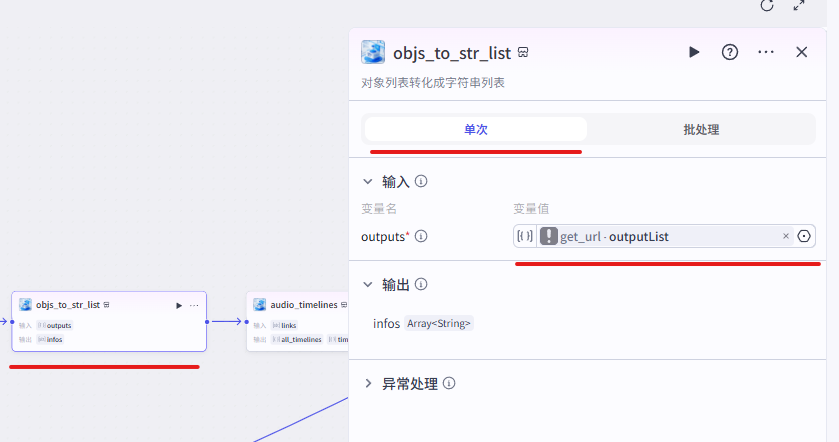Viewport: 839px width, 442px height.
Task: Click the 变量值 column label
Action: pyautogui.click(x=531, y=208)
